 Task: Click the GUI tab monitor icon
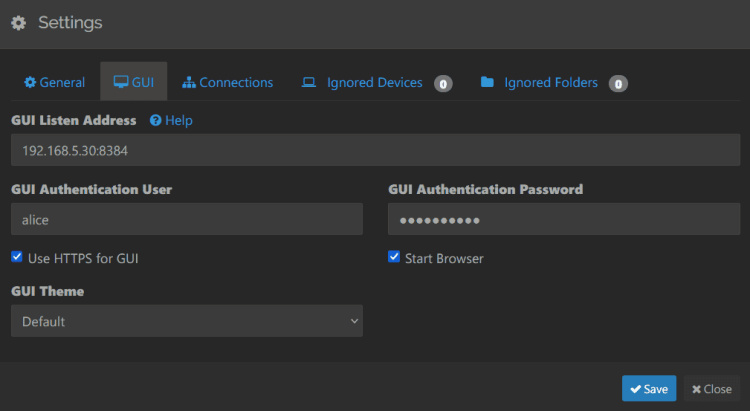click(120, 82)
